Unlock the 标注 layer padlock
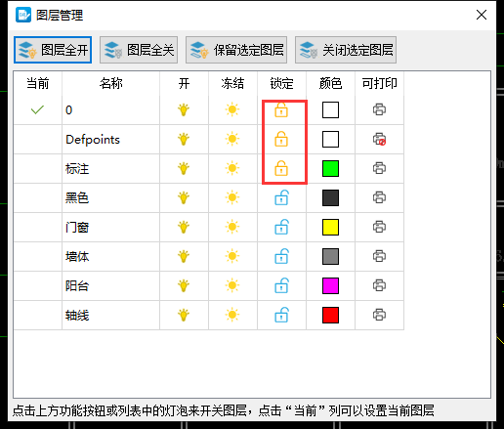This screenshot has width=504, height=429. tap(281, 168)
